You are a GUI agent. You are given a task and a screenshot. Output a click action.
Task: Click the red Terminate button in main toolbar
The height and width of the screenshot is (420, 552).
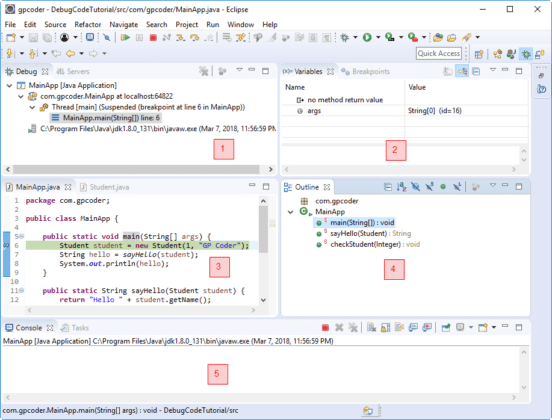pyautogui.click(x=153, y=37)
